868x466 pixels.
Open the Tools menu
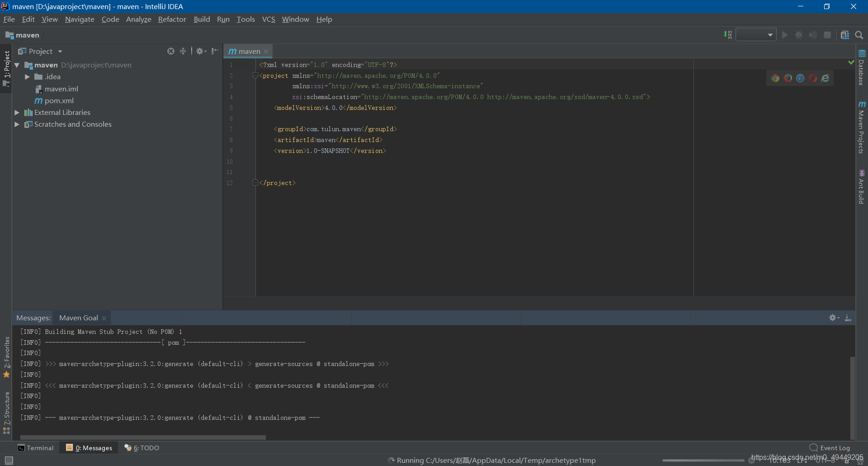(245, 19)
